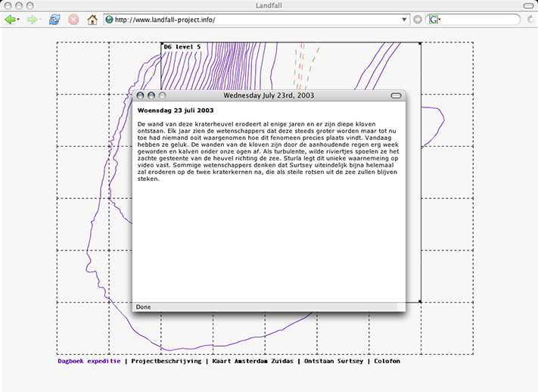
Task: Toggle main window toolbar with top-right pill
Action: pos(527,6)
